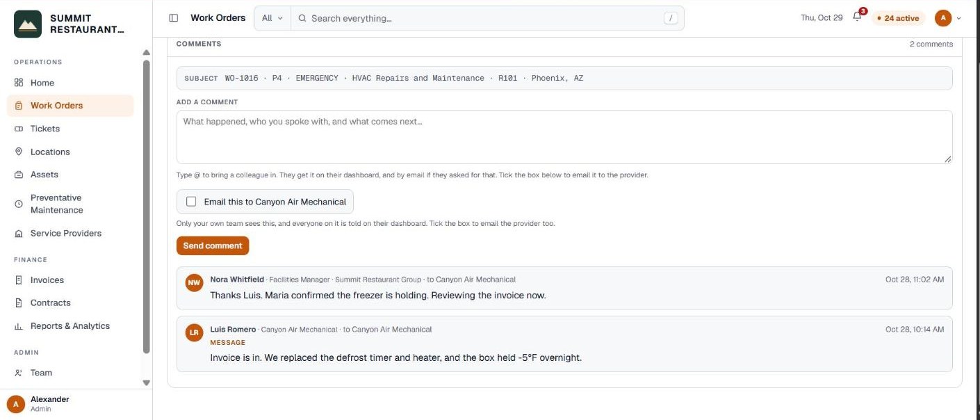The height and width of the screenshot is (420, 980).
Task: Open the All search filter dropdown
Action: pyautogui.click(x=272, y=18)
